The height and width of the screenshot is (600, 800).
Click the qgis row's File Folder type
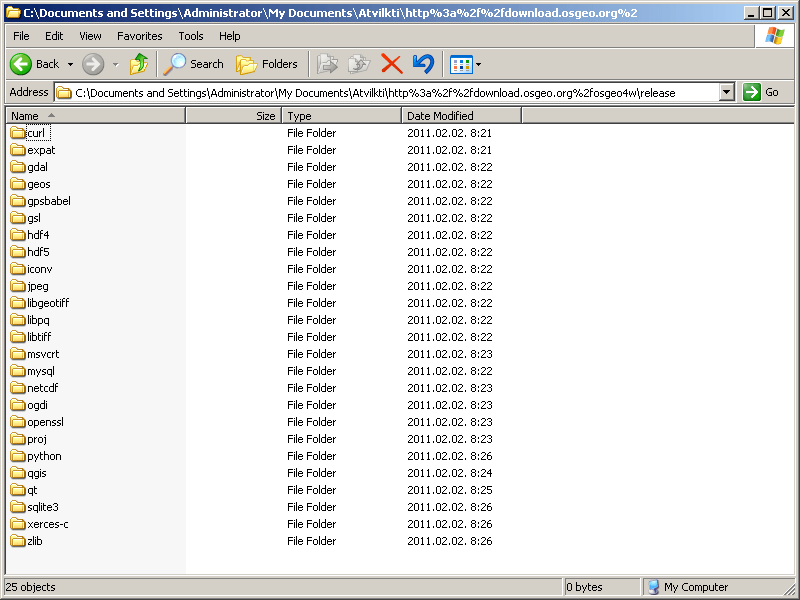[x=311, y=473]
